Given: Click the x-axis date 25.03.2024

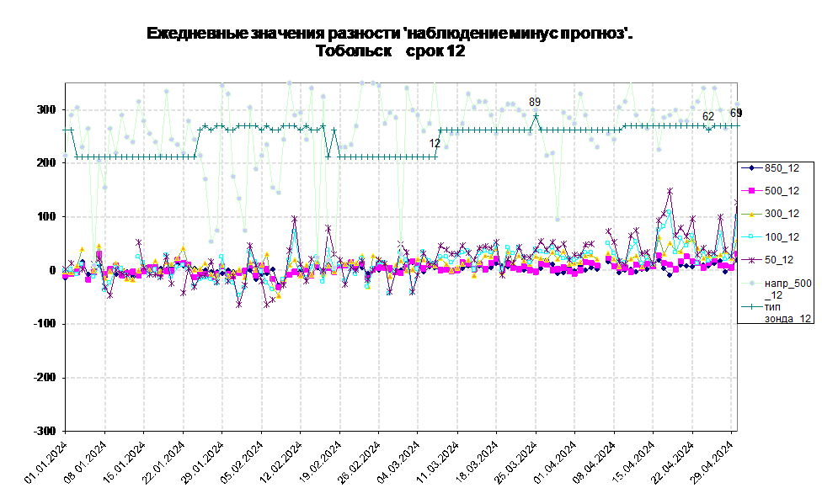Looking at the screenshot, I should tap(517, 463).
